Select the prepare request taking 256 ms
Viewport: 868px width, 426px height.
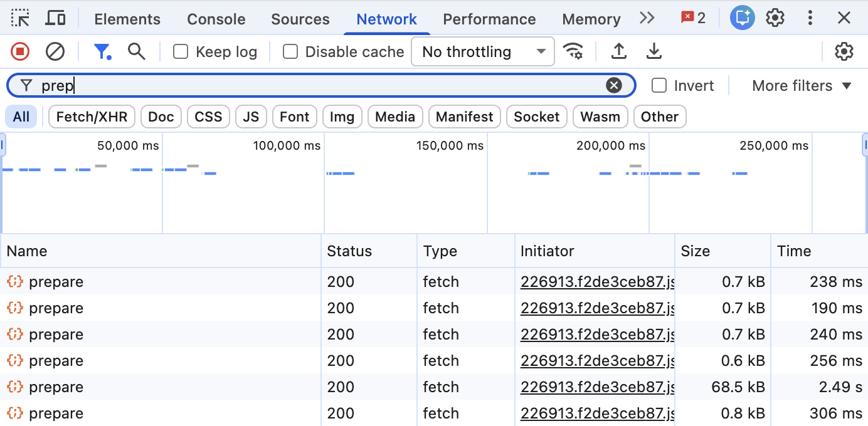434,361
